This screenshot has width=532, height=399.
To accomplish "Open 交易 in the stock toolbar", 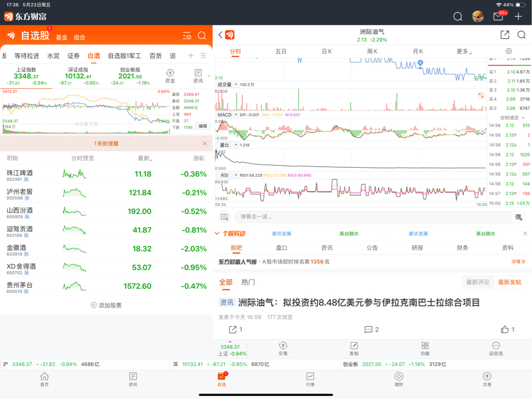I will tap(283, 349).
